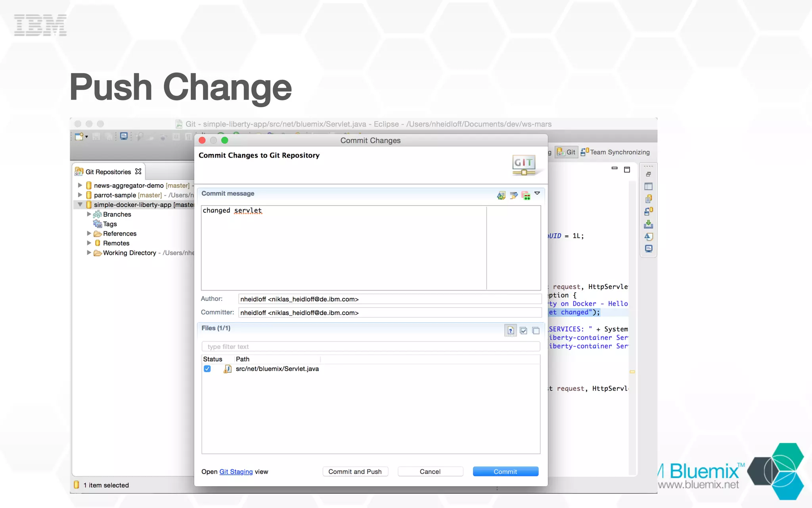Image resolution: width=812 pixels, height=508 pixels.
Task: Open the Team Synchronizing perspective
Action: pos(615,152)
